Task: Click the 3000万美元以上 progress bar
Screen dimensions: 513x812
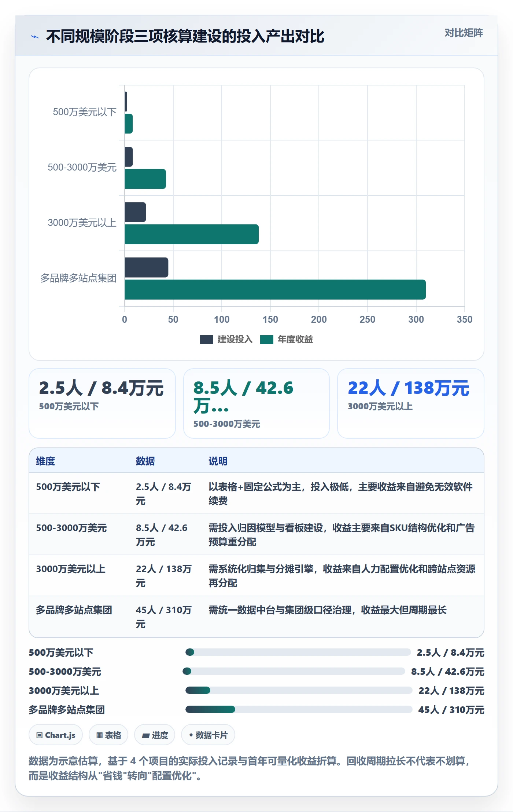Action: (299, 690)
